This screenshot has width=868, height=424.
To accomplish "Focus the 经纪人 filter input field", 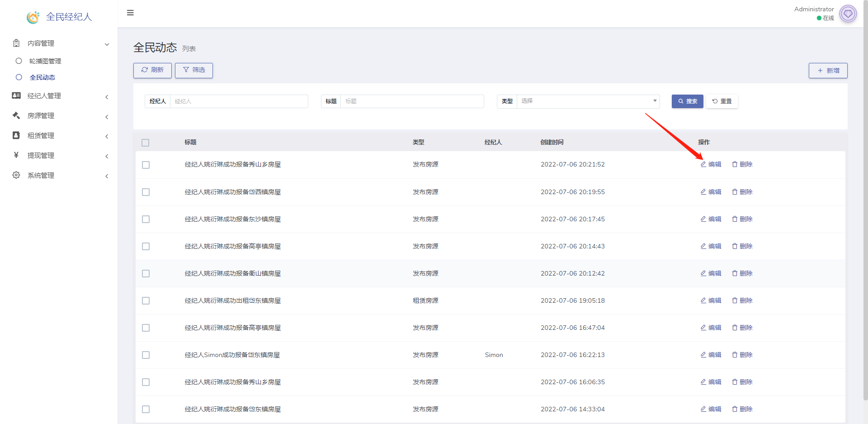I will coord(239,101).
